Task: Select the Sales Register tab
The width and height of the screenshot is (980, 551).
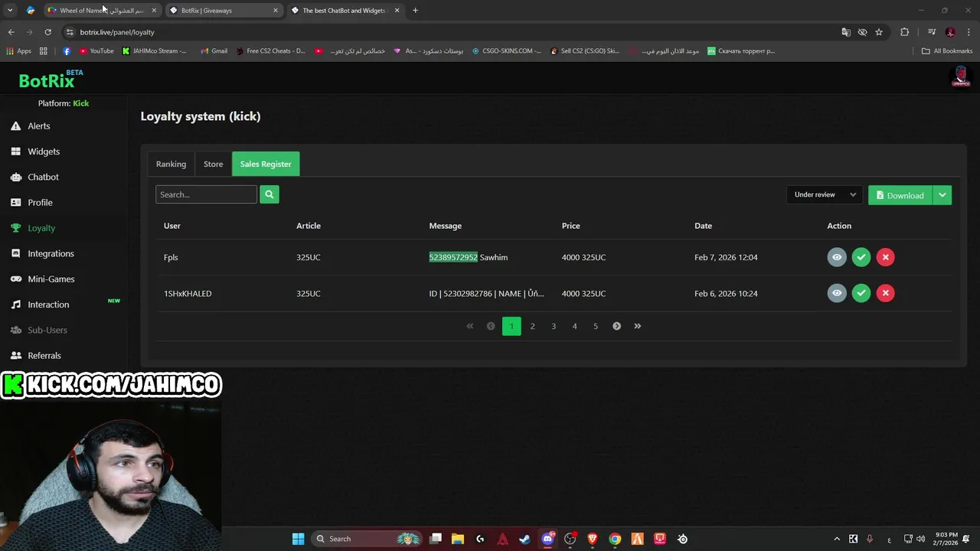Action: (x=266, y=164)
